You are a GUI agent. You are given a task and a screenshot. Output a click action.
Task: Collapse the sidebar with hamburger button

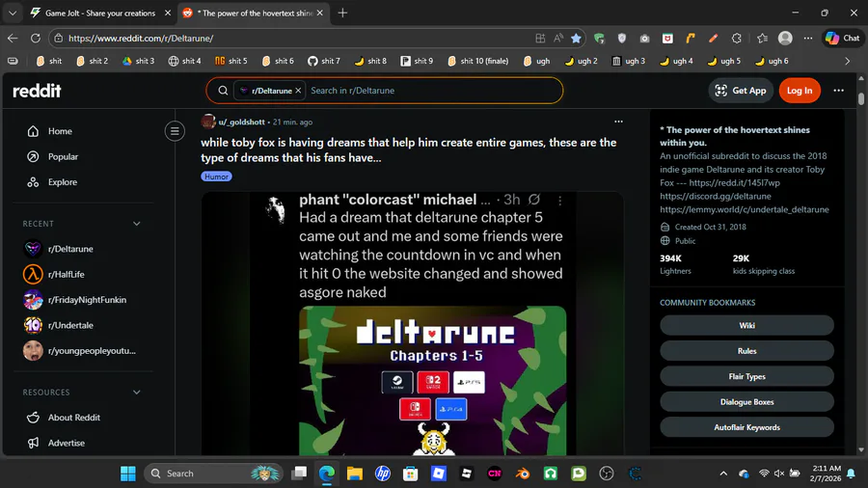(175, 131)
